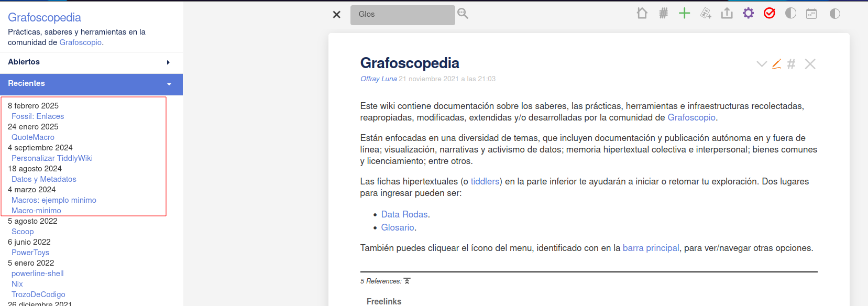Open Data Rodas link
This screenshot has width=868, height=306.
tap(404, 214)
